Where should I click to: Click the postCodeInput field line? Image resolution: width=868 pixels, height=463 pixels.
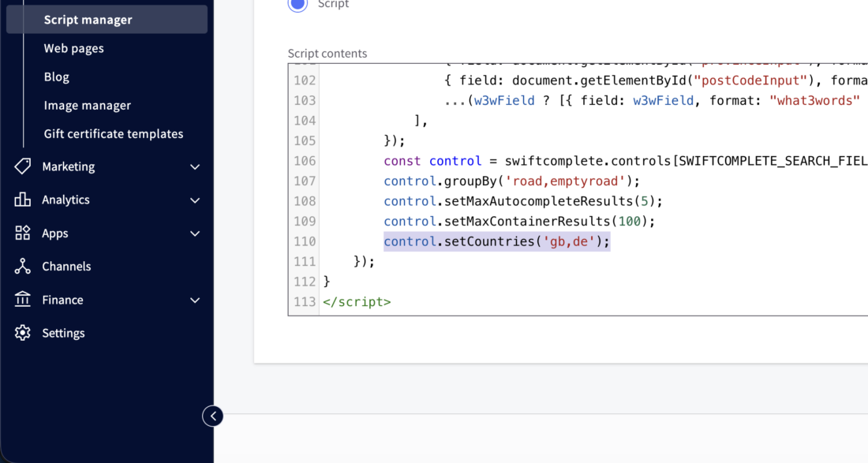656,80
